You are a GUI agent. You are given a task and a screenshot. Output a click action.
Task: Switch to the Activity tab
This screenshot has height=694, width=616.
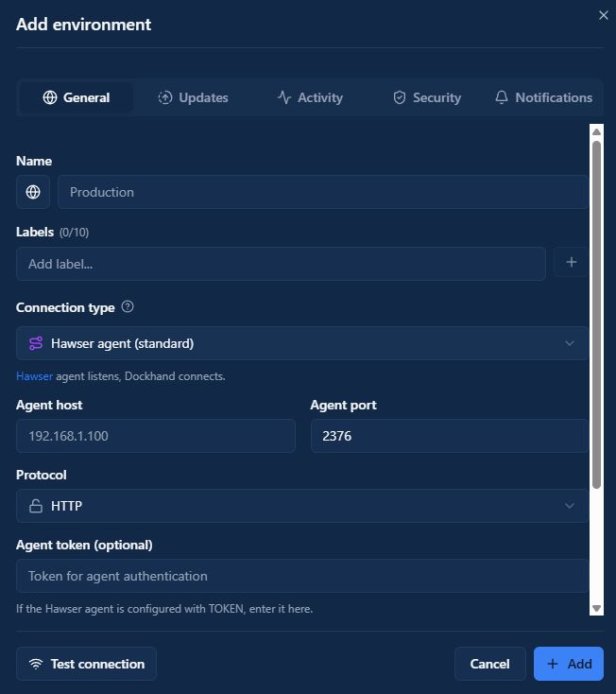310,97
